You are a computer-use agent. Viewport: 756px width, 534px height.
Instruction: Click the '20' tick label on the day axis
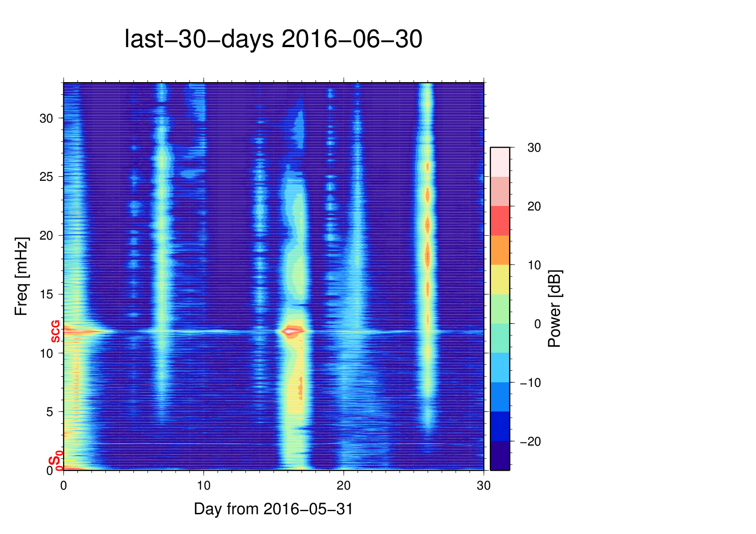tap(343, 486)
